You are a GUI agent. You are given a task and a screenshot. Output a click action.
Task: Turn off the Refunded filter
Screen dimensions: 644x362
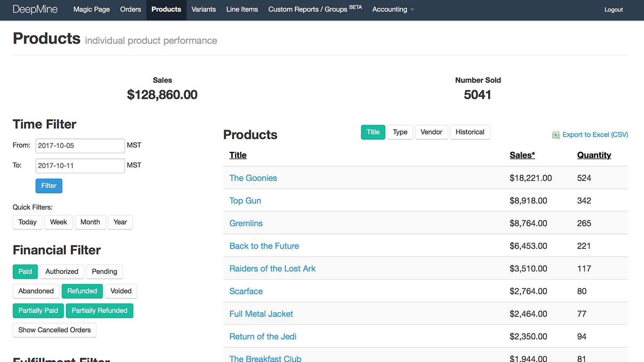(82, 291)
